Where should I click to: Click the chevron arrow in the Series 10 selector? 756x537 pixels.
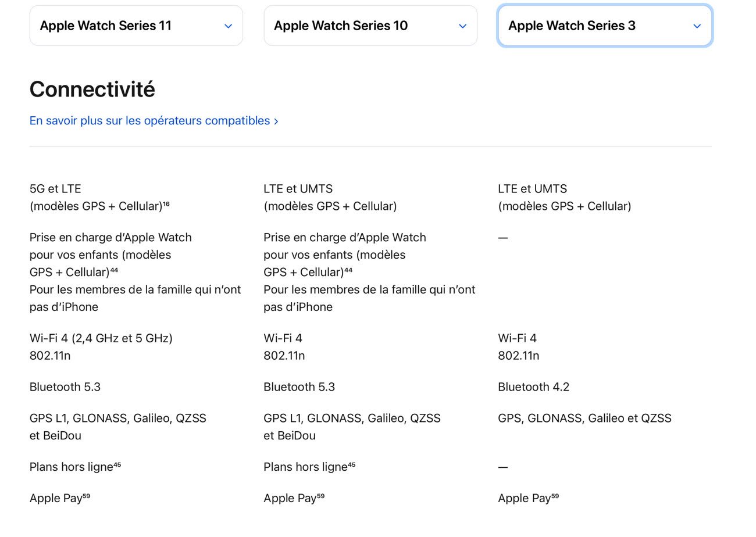tap(463, 26)
